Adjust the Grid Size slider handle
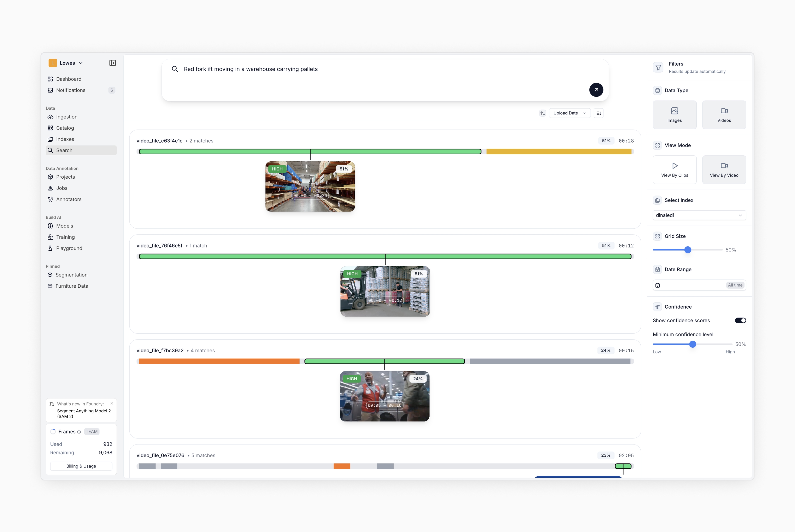This screenshot has width=795, height=532. point(688,250)
